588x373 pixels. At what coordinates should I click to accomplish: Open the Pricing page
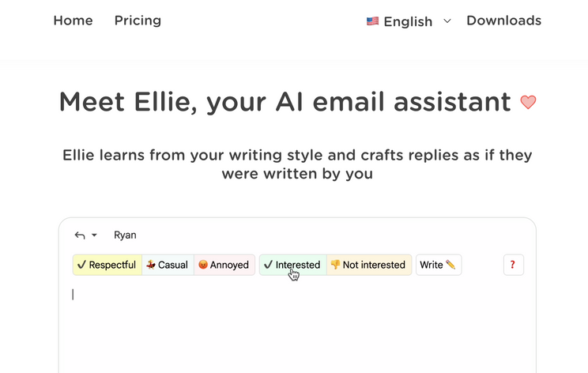tap(138, 21)
